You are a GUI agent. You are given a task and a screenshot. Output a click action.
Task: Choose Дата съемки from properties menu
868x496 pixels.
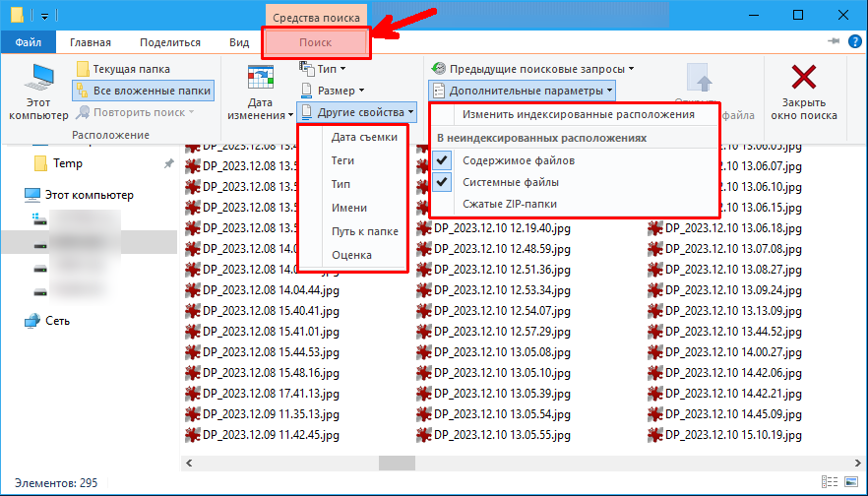(364, 137)
